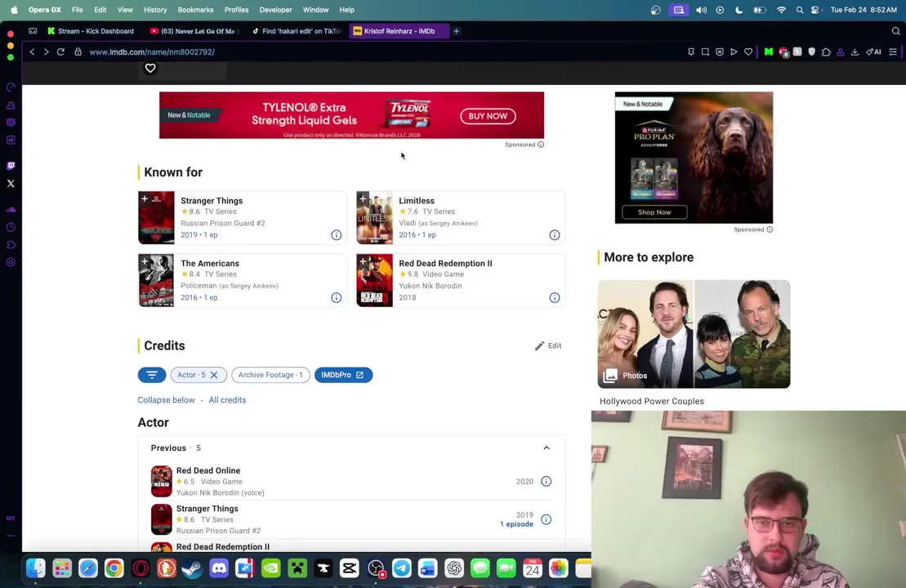Open a new tab with plus button
906x588 pixels.
tap(457, 31)
